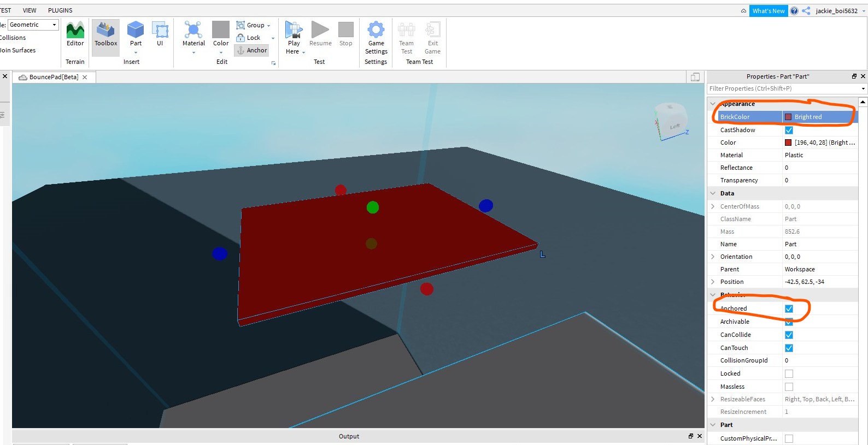
Task: Collapse the Appearance section
Action: (x=713, y=104)
